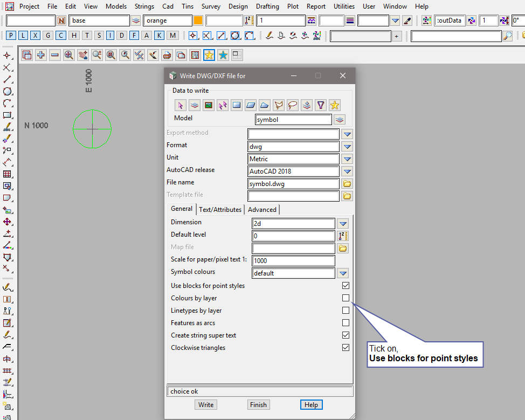The height and width of the screenshot is (420, 525).
Task: Expand the AutoCAD release dropdown
Action: coord(347,171)
